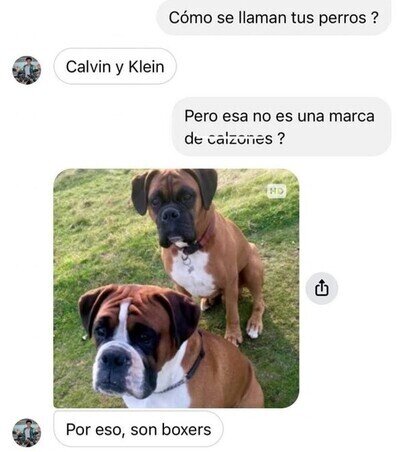Click the face of the foreground boxer dog
The image size is (400, 452).
click(128, 347)
